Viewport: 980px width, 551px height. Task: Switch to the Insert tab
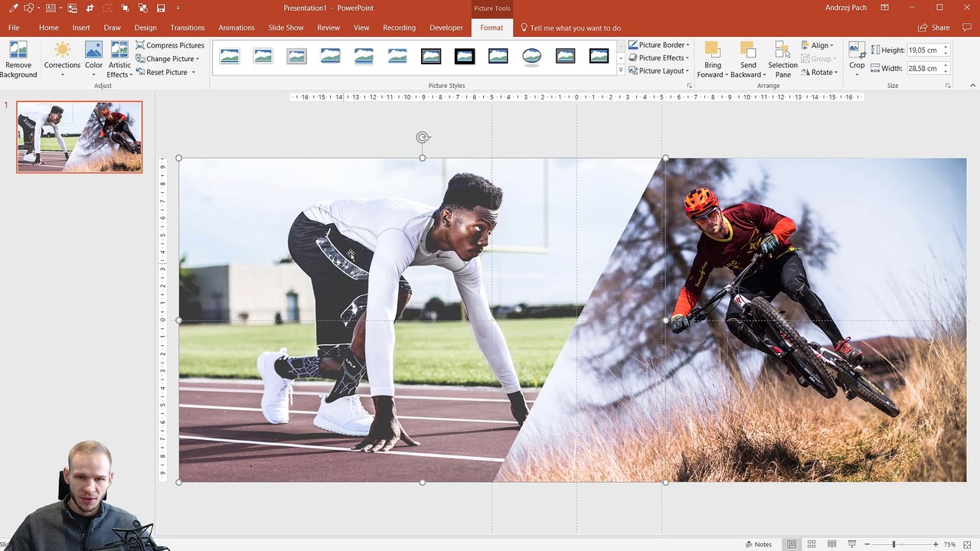[x=81, y=28]
